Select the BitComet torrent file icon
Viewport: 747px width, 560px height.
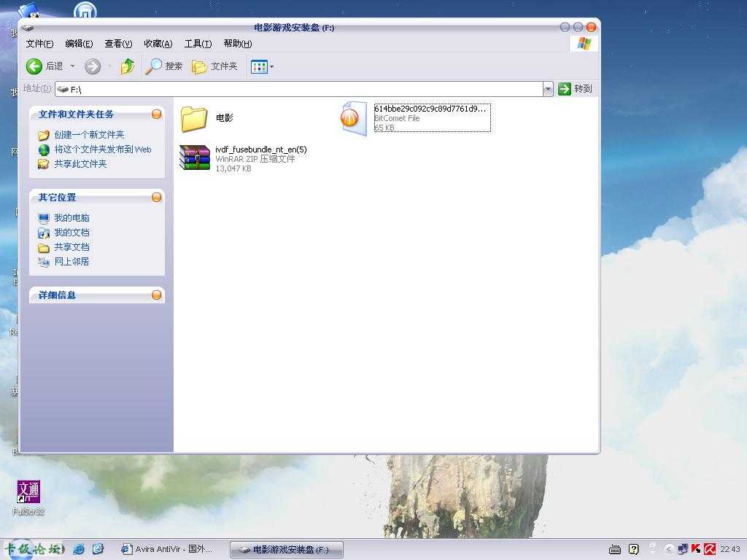click(x=353, y=118)
